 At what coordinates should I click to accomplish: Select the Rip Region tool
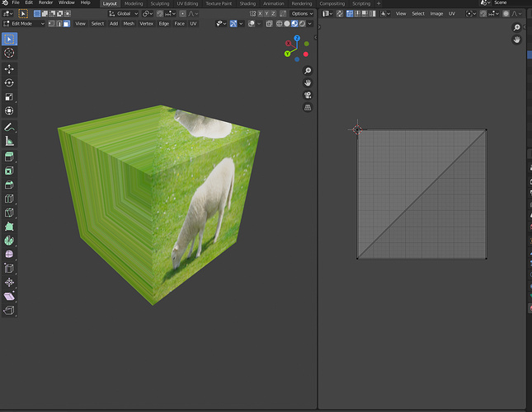tap(9, 311)
